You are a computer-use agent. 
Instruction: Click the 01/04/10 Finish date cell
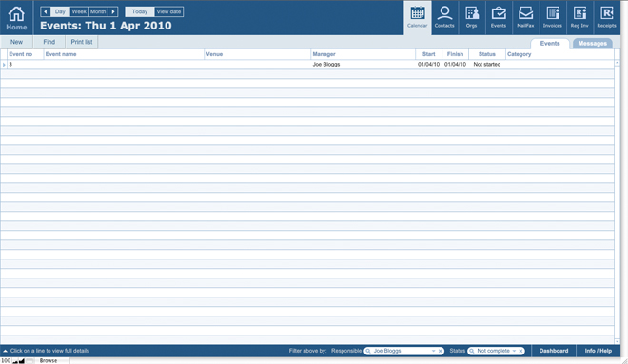[455, 64]
